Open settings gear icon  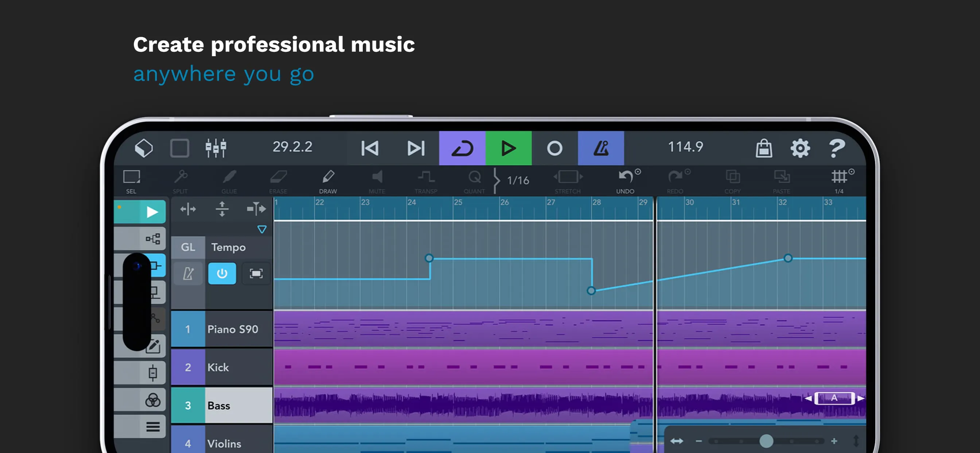[800, 148]
